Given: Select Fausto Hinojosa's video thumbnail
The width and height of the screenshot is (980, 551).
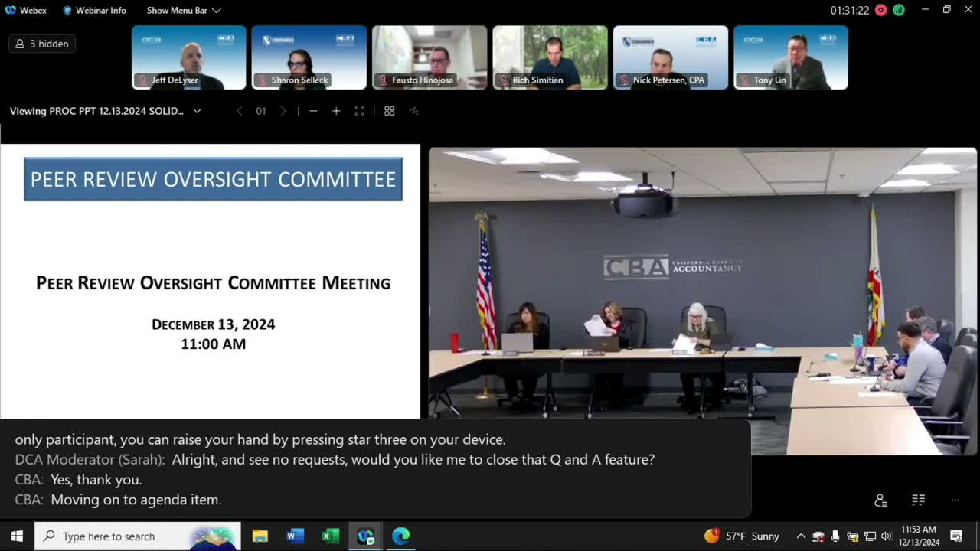Looking at the screenshot, I should click(430, 57).
